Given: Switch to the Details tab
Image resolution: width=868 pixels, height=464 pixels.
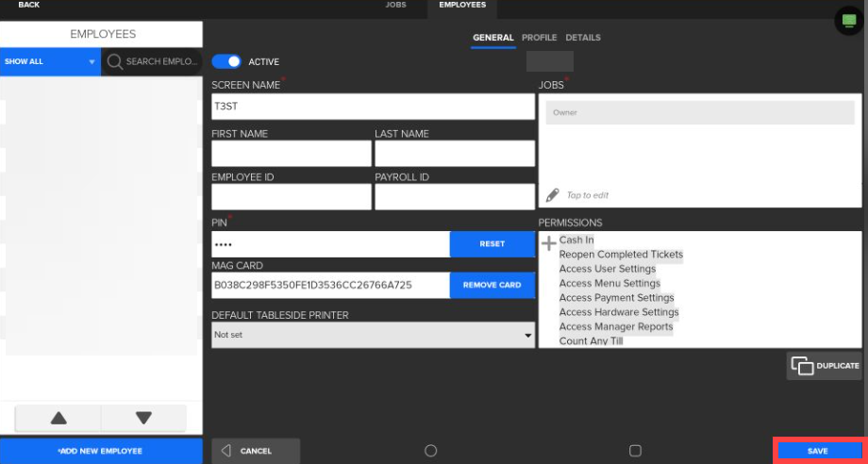Looking at the screenshot, I should click(583, 38).
